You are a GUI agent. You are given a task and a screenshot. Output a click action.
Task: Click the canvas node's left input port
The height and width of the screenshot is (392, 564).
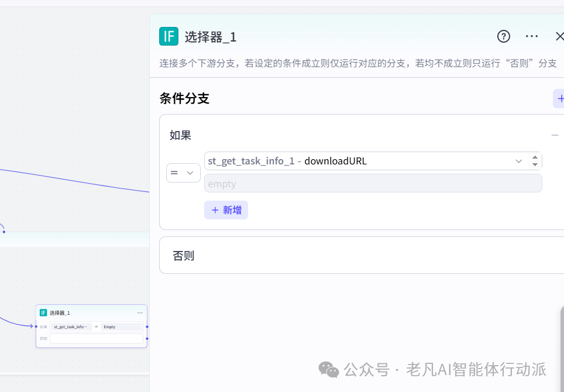pos(36,326)
